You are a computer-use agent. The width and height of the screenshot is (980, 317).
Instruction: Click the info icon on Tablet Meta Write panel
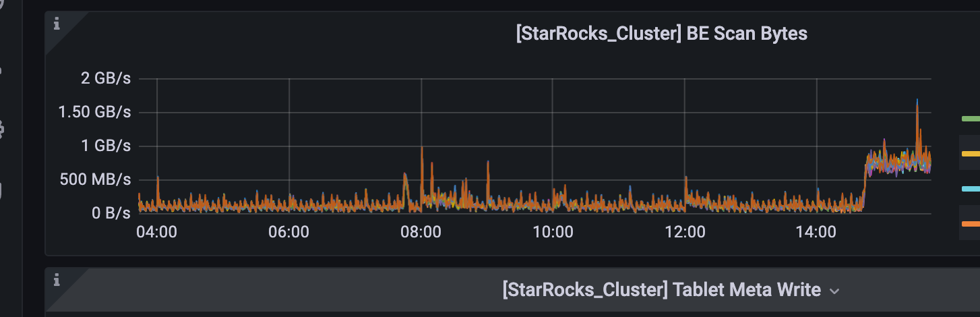point(57,279)
